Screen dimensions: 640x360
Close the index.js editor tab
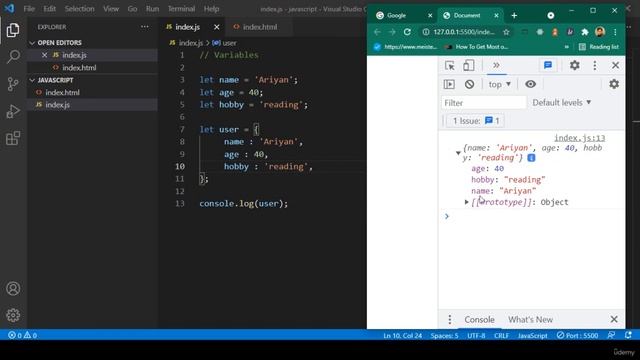coord(217,27)
